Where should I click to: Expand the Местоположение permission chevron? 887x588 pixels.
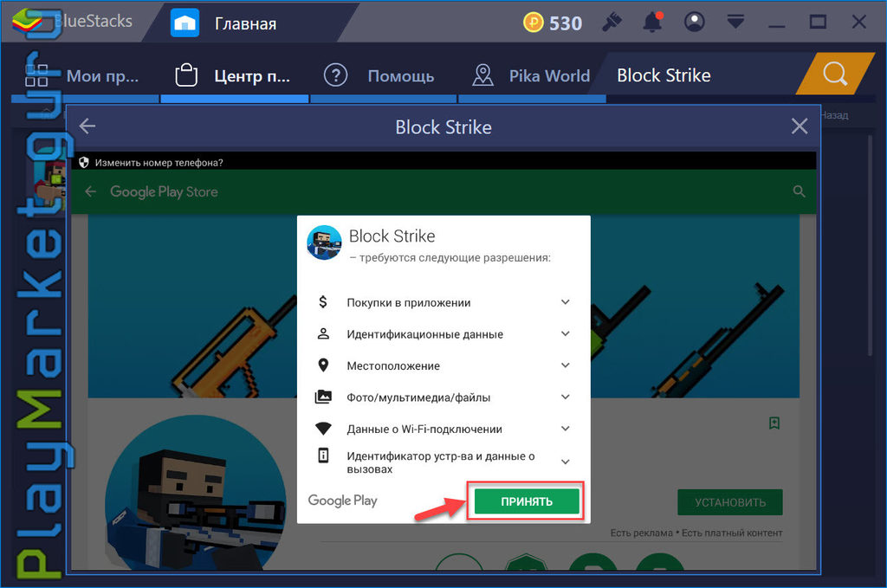point(565,365)
